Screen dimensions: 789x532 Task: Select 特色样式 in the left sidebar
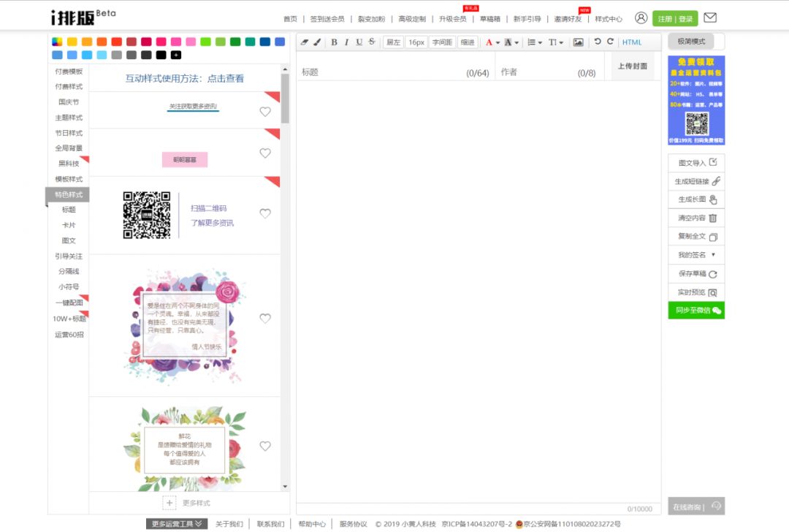pos(69,194)
